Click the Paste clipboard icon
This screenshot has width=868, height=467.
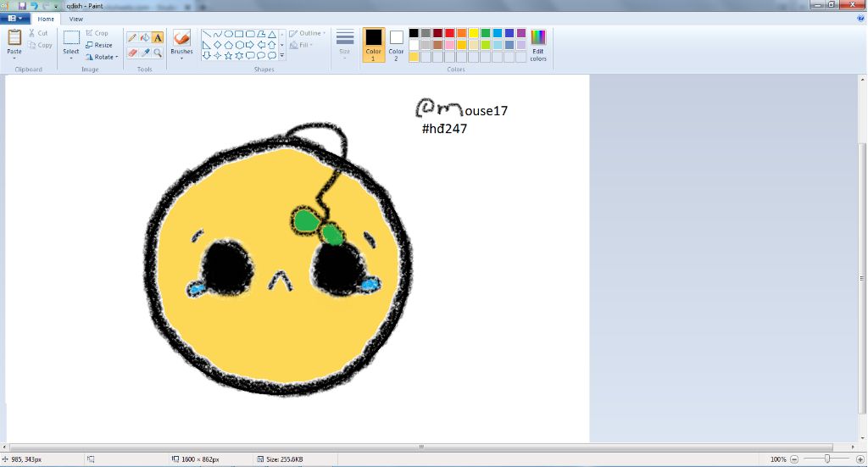(14, 37)
